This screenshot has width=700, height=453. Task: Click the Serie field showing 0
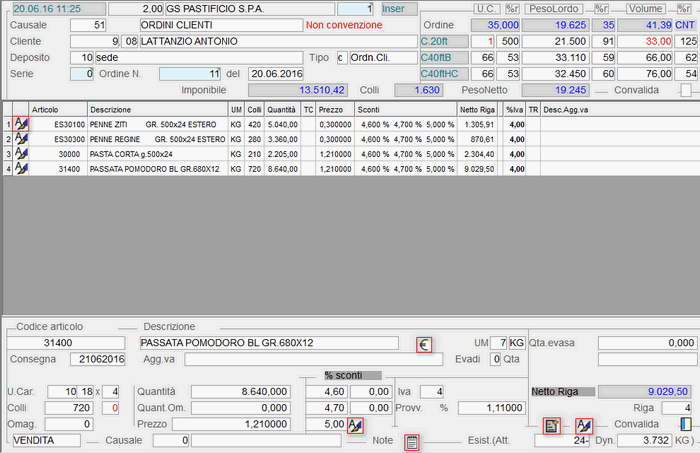tap(82, 74)
